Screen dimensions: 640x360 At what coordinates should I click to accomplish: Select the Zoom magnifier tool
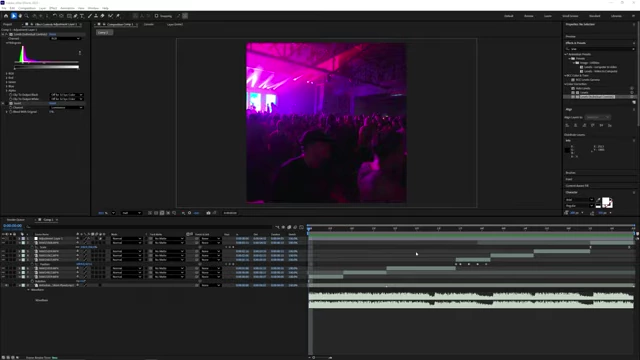(x=27, y=16)
